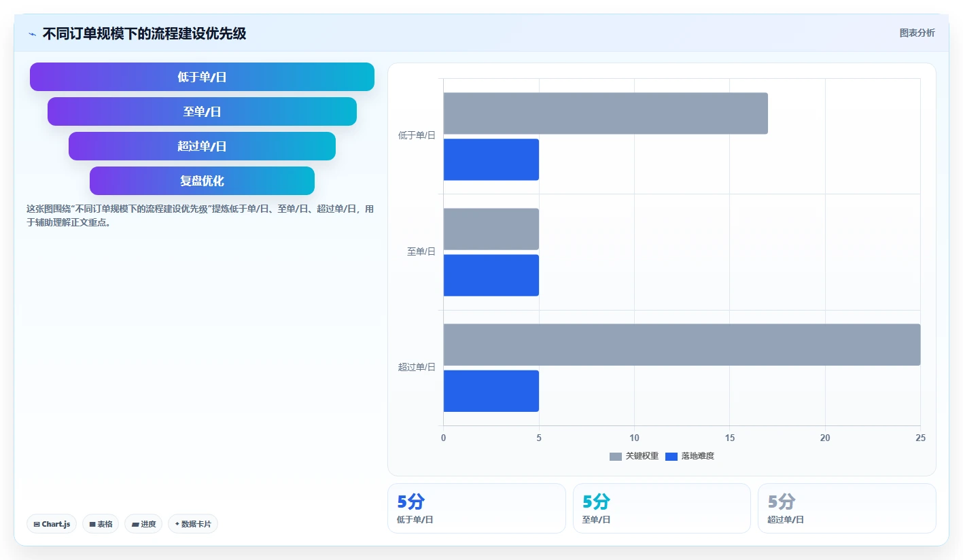Click blue 落地难度 bar for 至单/日
963x560 pixels.
coord(491,275)
